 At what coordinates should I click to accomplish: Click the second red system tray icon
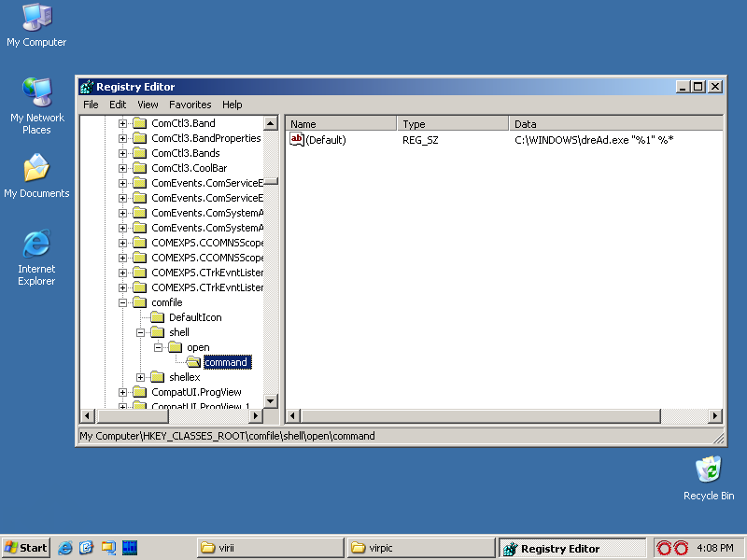tap(681, 548)
